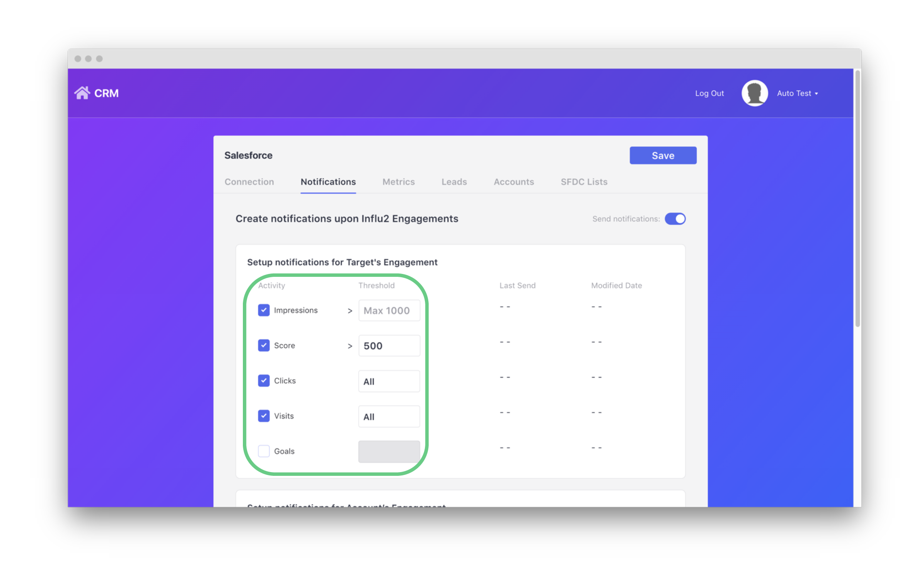This screenshot has height=572, width=924.
Task: Open the Clicks threshold All dropdown
Action: (x=389, y=381)
